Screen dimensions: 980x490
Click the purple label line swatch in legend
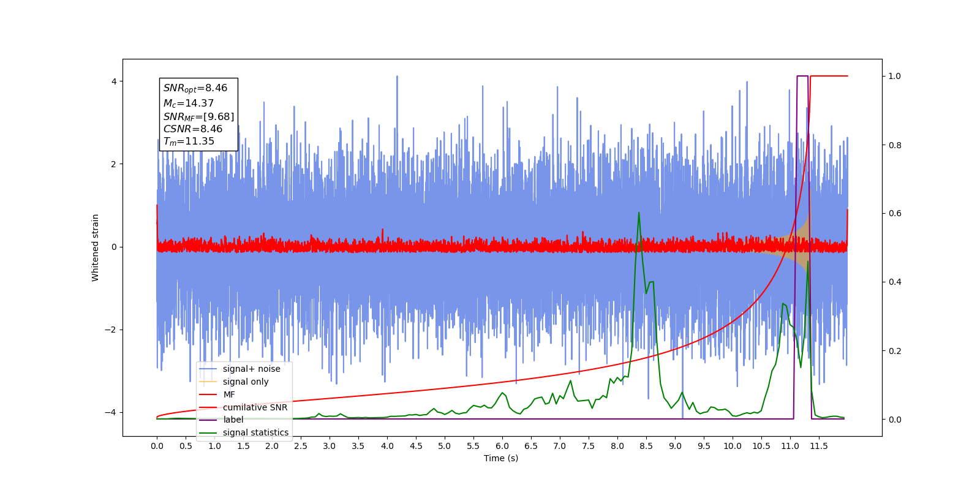pos(208,420)
